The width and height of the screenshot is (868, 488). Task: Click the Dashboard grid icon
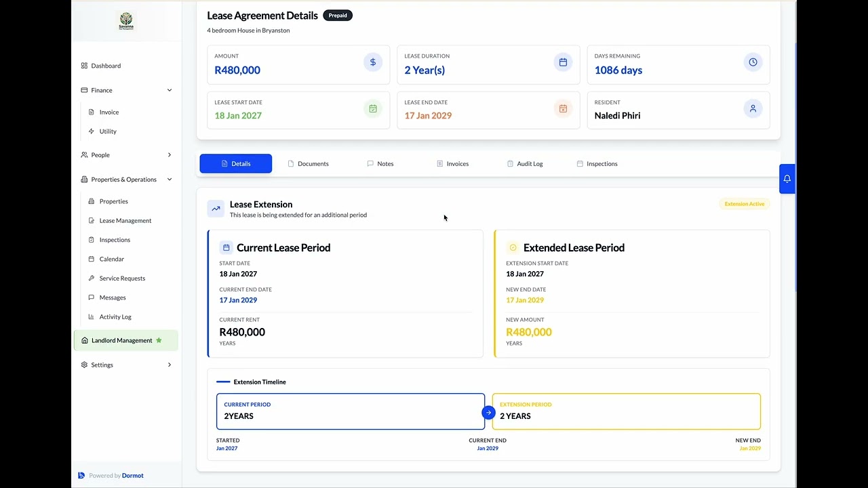pos(84,66)
